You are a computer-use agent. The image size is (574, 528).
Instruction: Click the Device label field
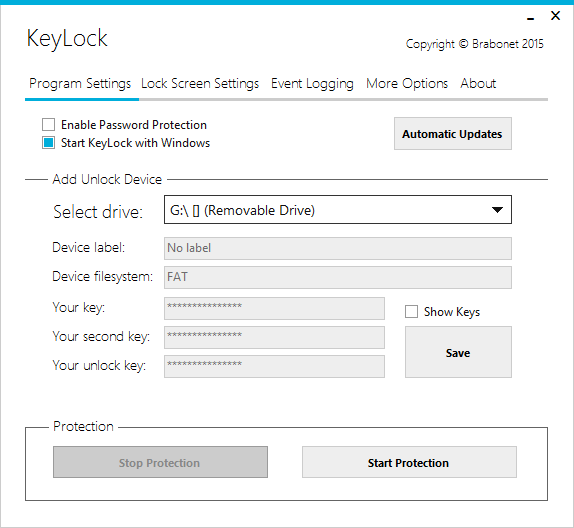coord(338,248)
